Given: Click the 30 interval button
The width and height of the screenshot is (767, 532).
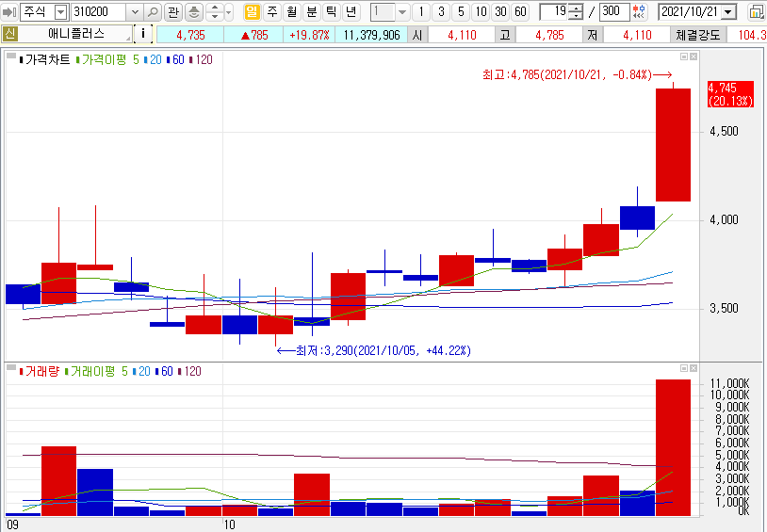Looking at the screenshot, I should pos(500,11).
